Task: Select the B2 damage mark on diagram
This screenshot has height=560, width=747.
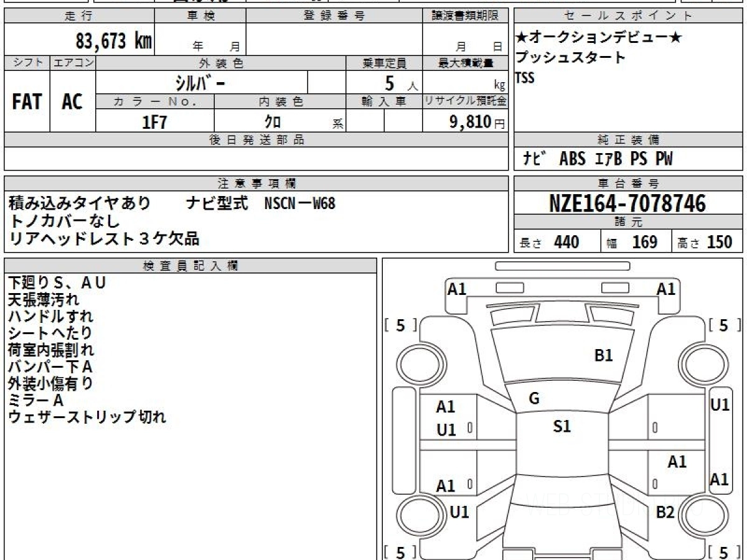Action: point(665,512)
